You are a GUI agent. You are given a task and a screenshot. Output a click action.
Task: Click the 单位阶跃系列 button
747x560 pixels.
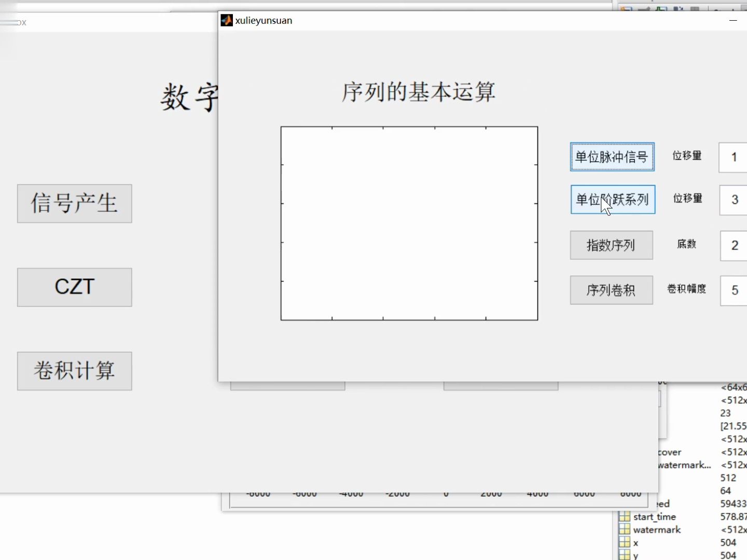(x=613, y=199)
